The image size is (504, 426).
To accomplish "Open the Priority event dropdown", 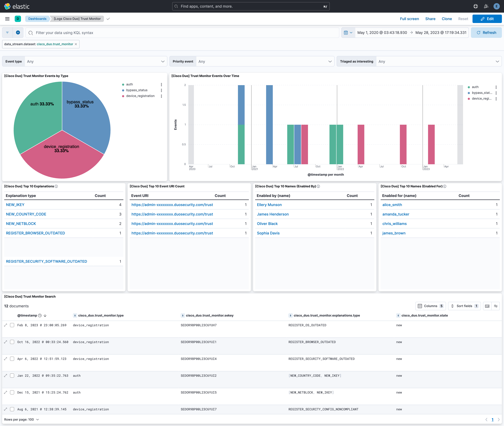I will click(x=265, y=61).
